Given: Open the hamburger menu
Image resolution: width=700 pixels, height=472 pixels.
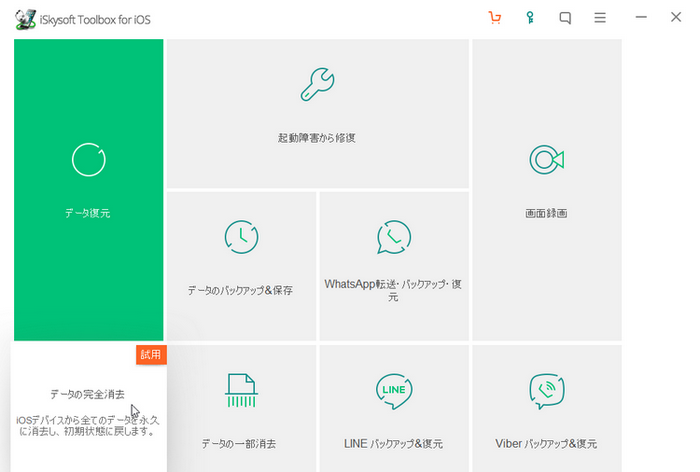Looking at the screenshot, I should [x=600, y=18].
